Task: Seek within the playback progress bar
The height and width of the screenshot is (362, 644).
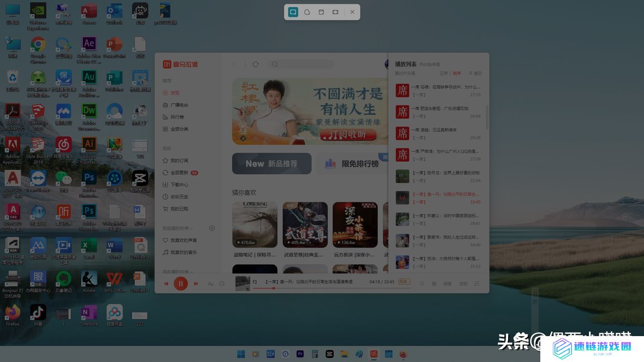Action: click(331, 288)
